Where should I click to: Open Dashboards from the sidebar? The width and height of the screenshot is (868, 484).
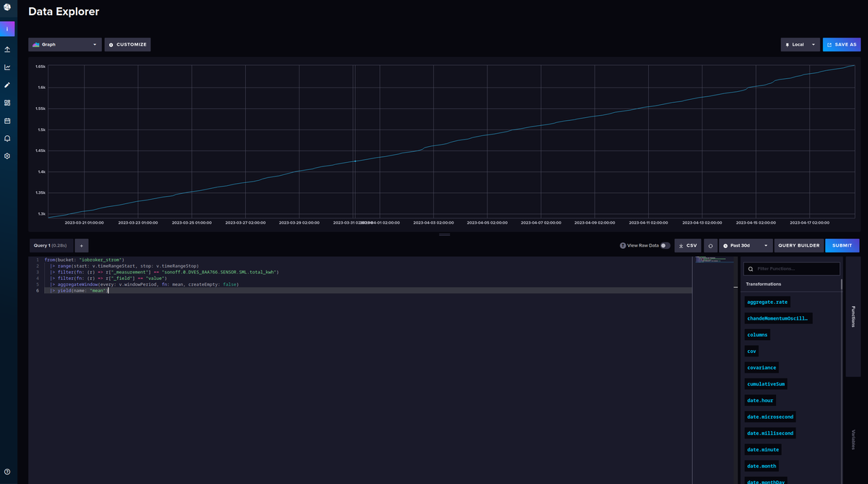pos(7,103)
